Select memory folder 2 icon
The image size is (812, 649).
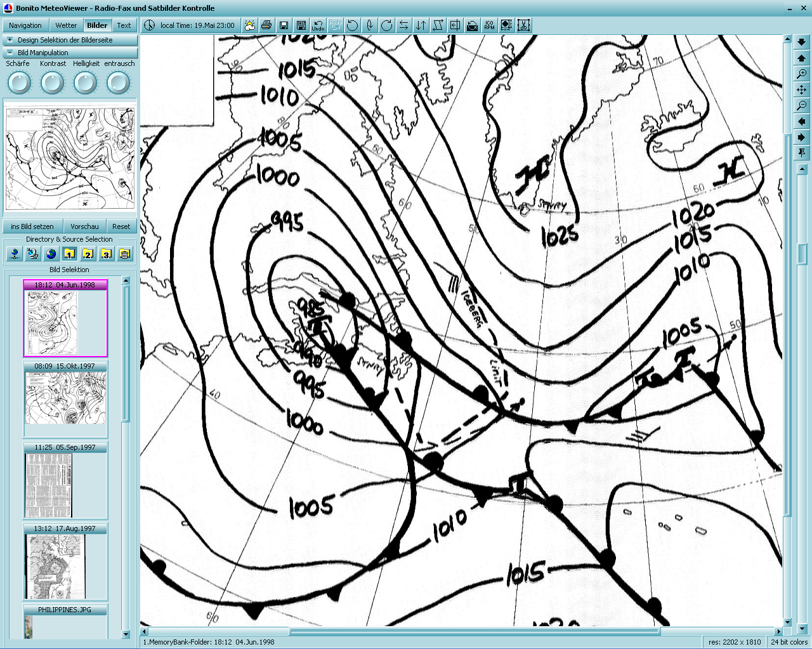point(88,254)
